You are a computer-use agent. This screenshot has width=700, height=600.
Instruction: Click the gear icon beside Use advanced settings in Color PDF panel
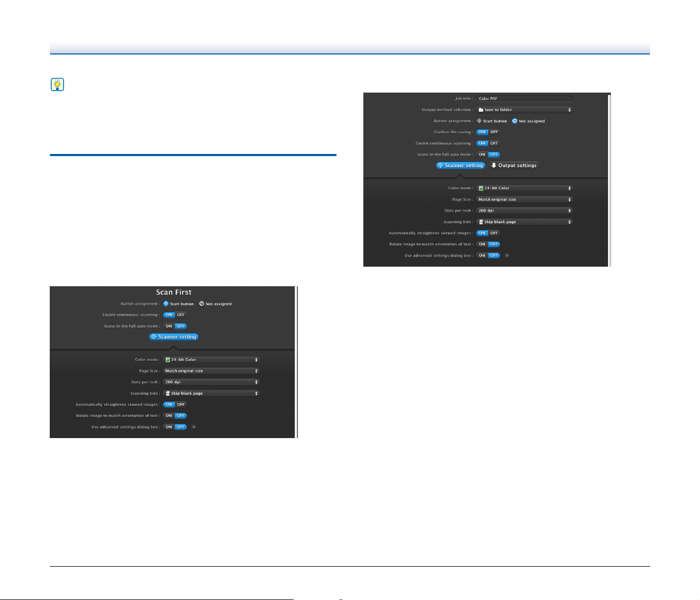[507, 256]
